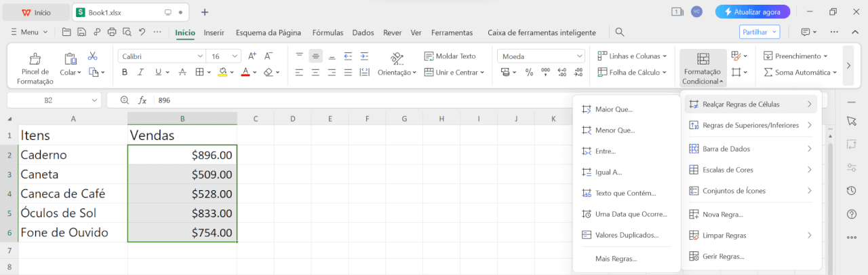Toggle underline formatting
The height and width of the screenshot is (275, 868).
tap(158, 72)
